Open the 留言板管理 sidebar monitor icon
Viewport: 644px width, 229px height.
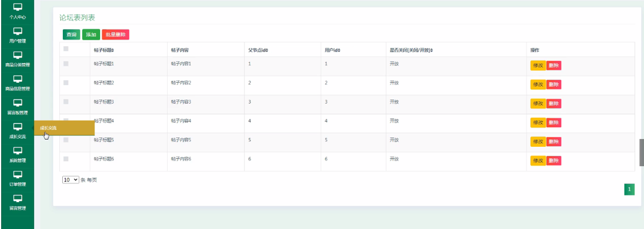click(17, 103)
